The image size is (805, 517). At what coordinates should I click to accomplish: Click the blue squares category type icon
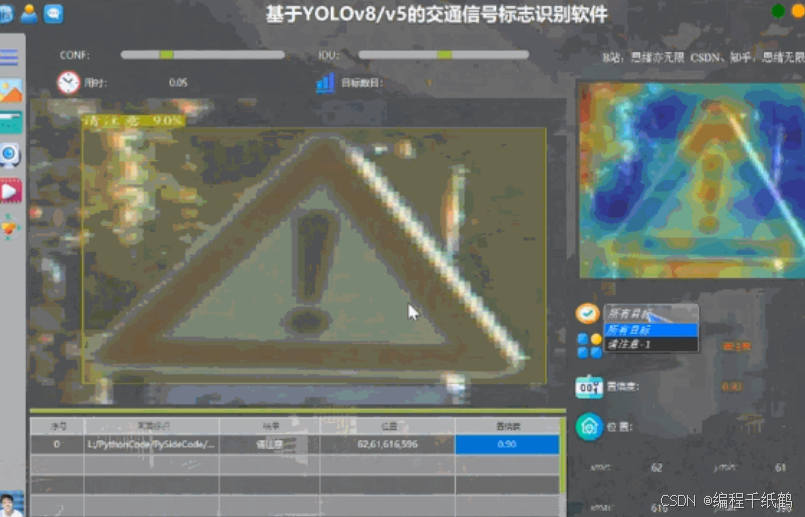point(589,346)
